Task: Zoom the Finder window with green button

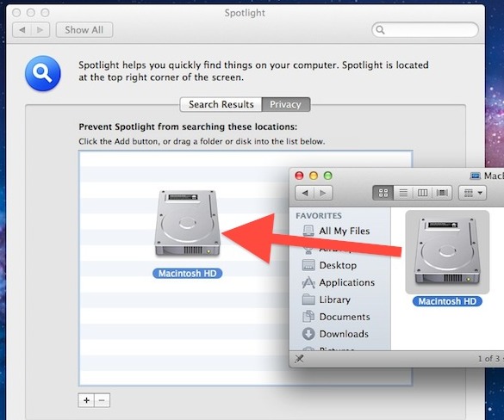Action: [x=328, y=176]
